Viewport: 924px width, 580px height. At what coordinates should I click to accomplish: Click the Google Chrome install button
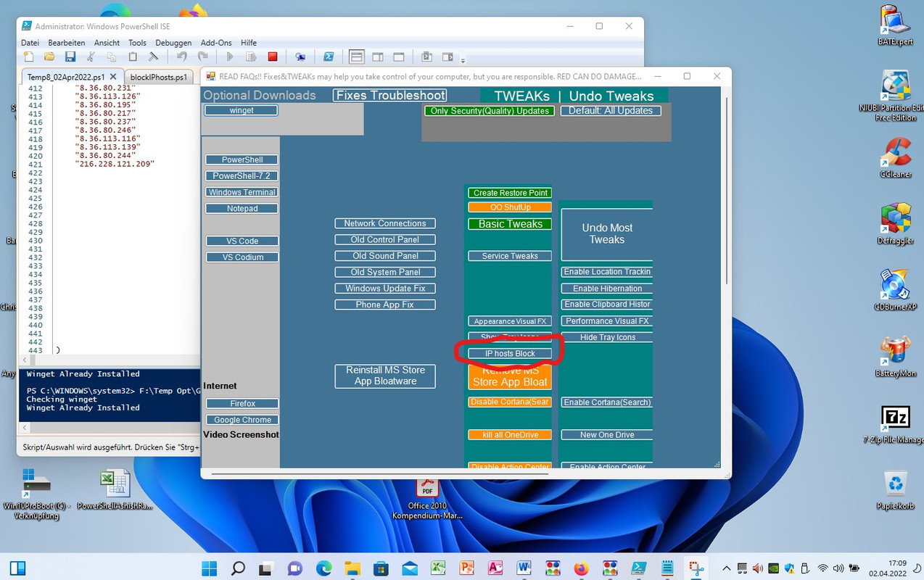tap(242, 420)
